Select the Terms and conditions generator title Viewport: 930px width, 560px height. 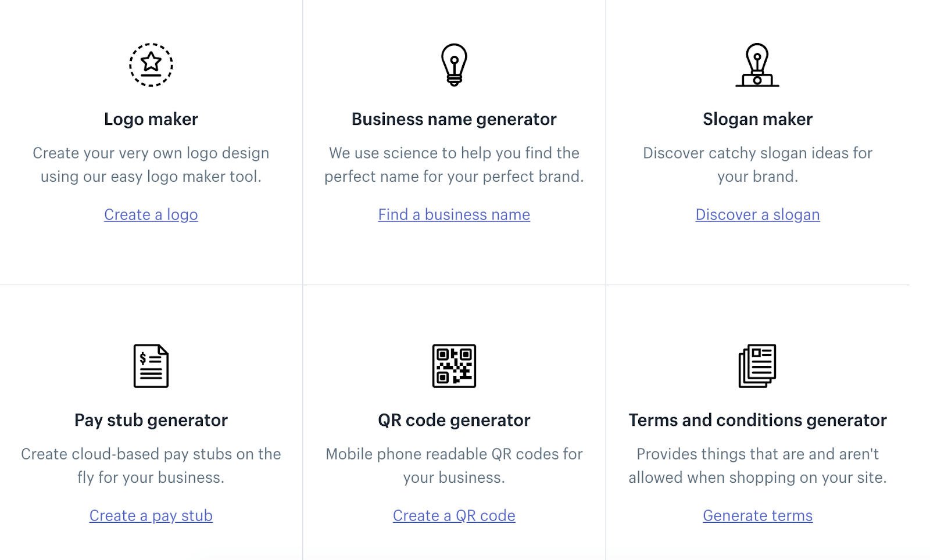757,419
